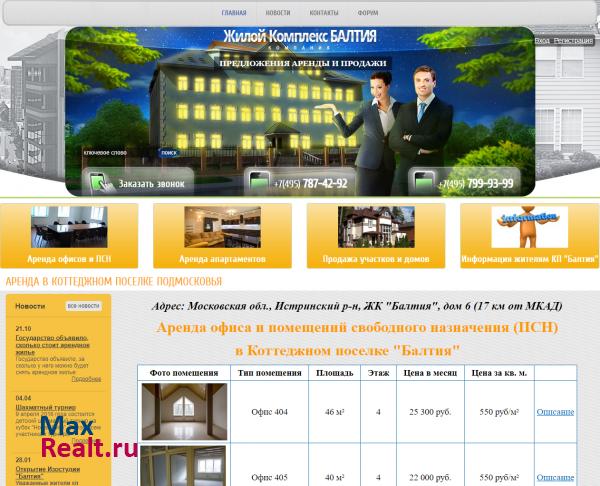Click the Цена за кв. м. header
Screen dimensions: 600x486
point(499,373)
